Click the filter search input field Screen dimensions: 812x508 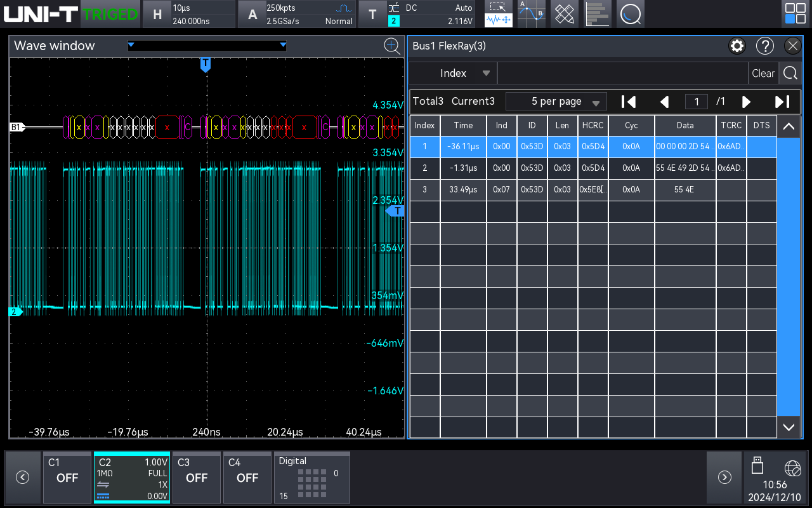(x=623, y=73)
